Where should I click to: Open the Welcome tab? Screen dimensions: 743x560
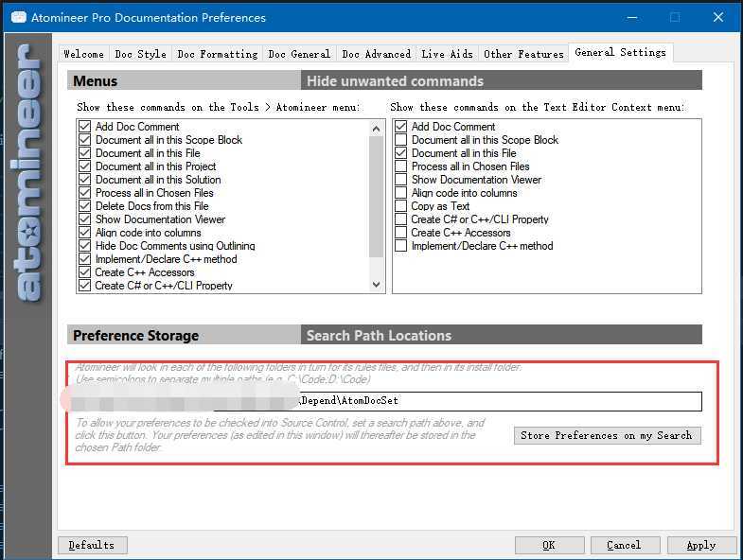pos(84,54)
